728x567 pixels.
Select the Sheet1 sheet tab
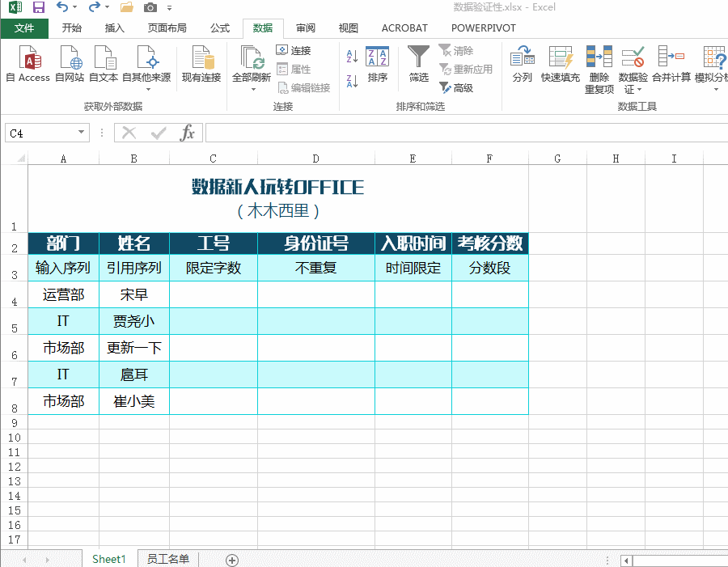[x=109, y=559]
